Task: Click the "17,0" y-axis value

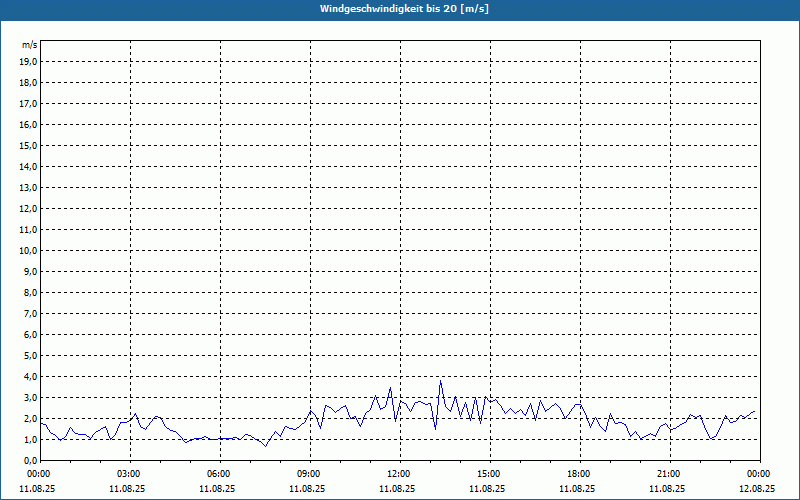Action: coord(30,104)
